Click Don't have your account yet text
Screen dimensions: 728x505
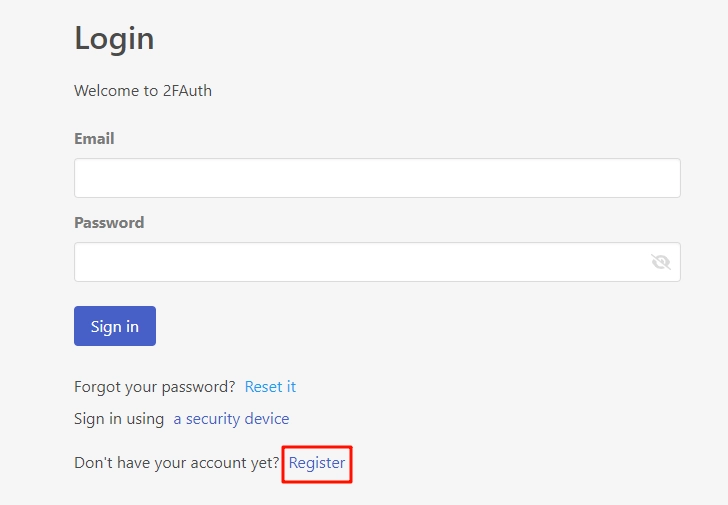[x=177, y=463]
